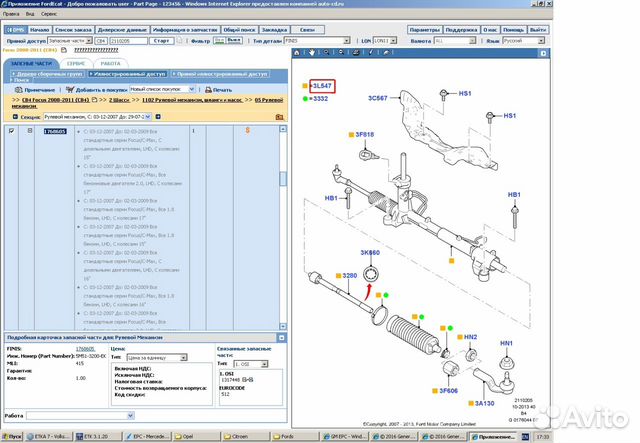Screen dimensions: 640x443
Task: Click the parts list scroll down arrow
Action: (x=283, y=326)
